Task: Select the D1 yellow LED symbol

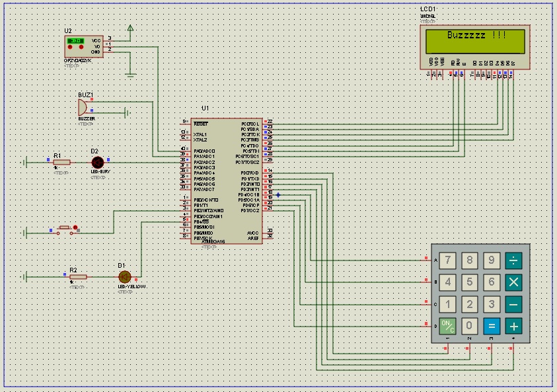Action: (x=125, y=277)
